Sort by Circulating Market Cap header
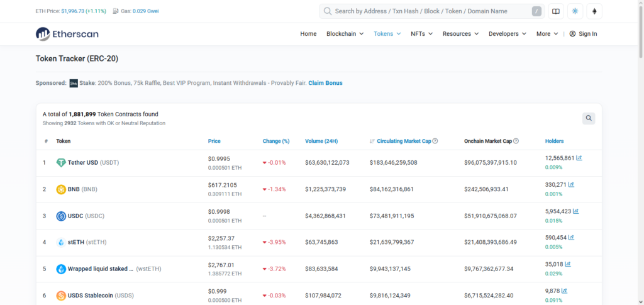Viewport: 644px width, 305px height. pyautogui.click(x=404, y=141)
